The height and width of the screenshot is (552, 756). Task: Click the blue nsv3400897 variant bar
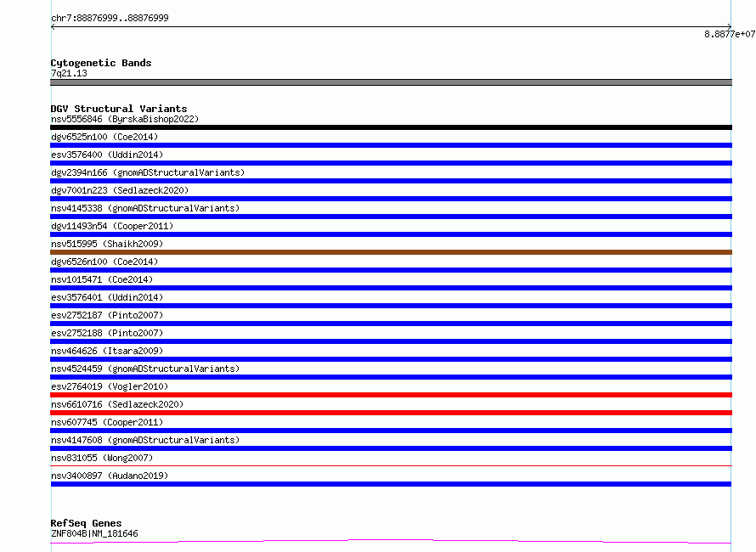tap(391, 484)
